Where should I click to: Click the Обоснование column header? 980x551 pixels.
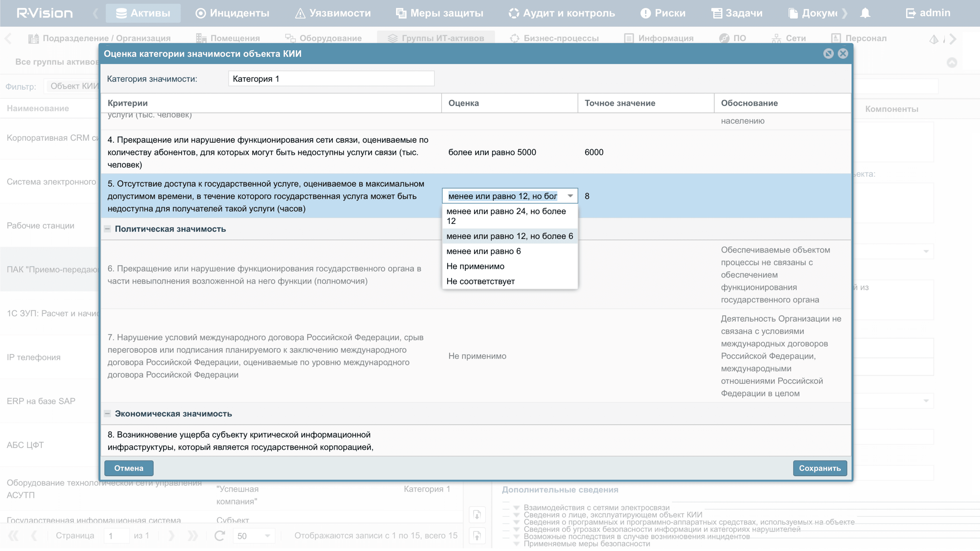tap(782, 103)
